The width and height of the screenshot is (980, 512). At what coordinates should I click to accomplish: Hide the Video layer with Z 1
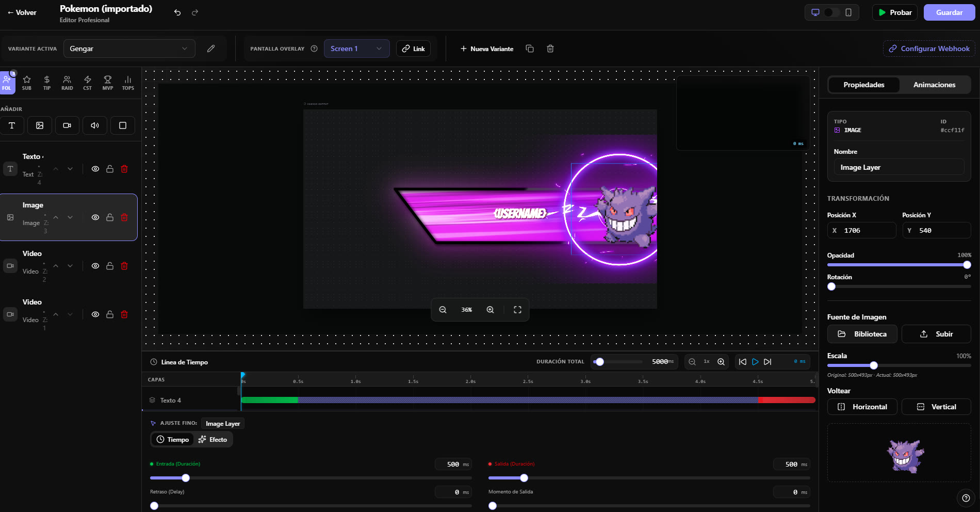click(95, 314)
